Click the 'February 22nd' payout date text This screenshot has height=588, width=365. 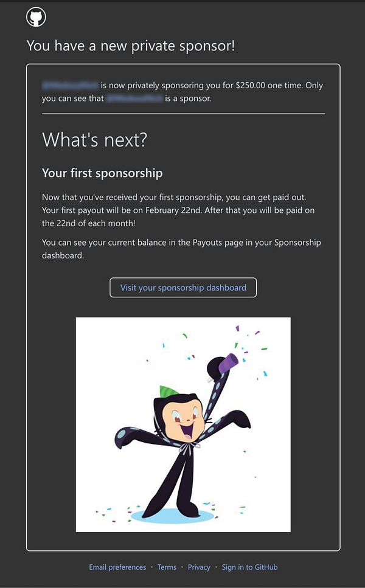173,210
